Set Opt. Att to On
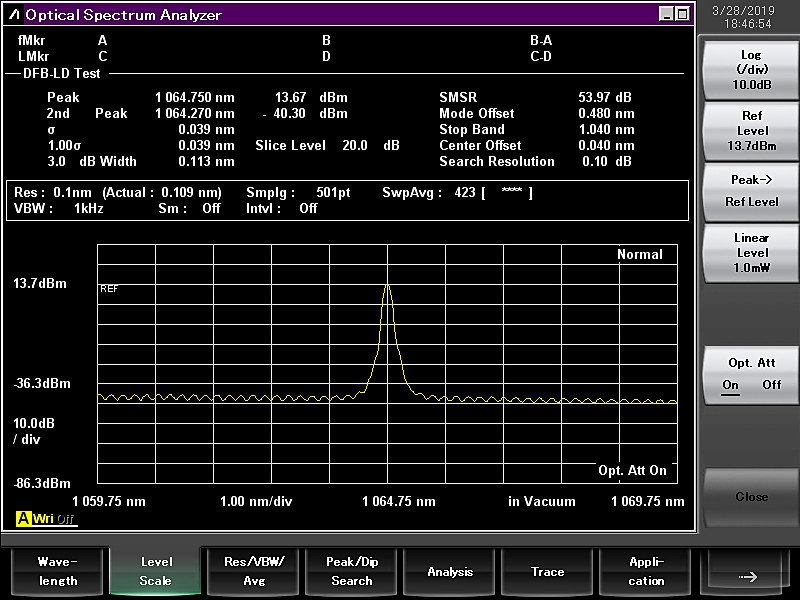Viewport: 800px width, 600px height. (x=731, y=385)
